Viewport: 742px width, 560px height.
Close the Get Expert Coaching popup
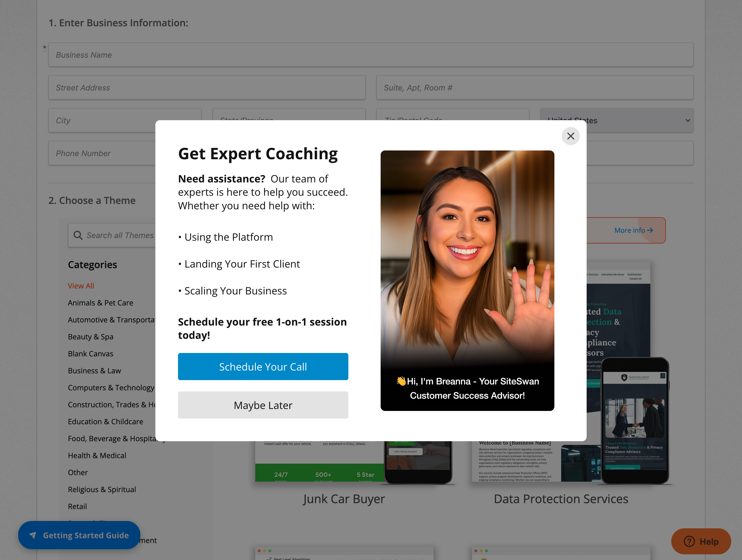[x=570, y=136]
